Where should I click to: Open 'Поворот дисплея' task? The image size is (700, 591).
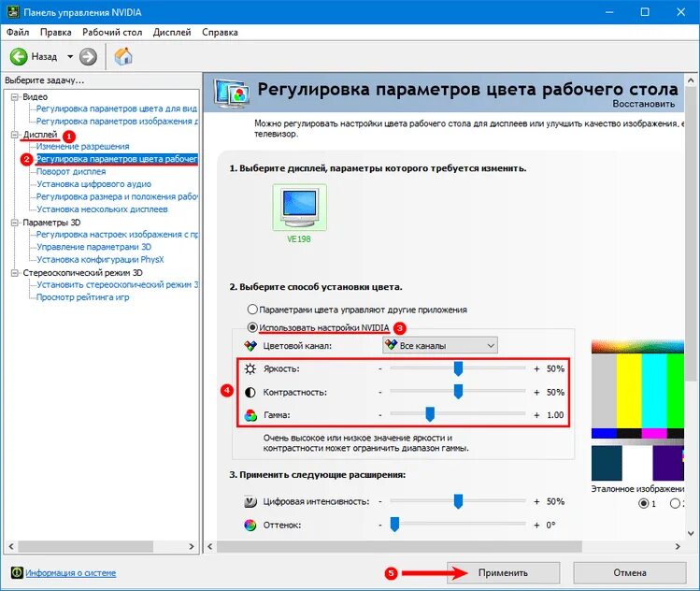(x=71, y=171)
